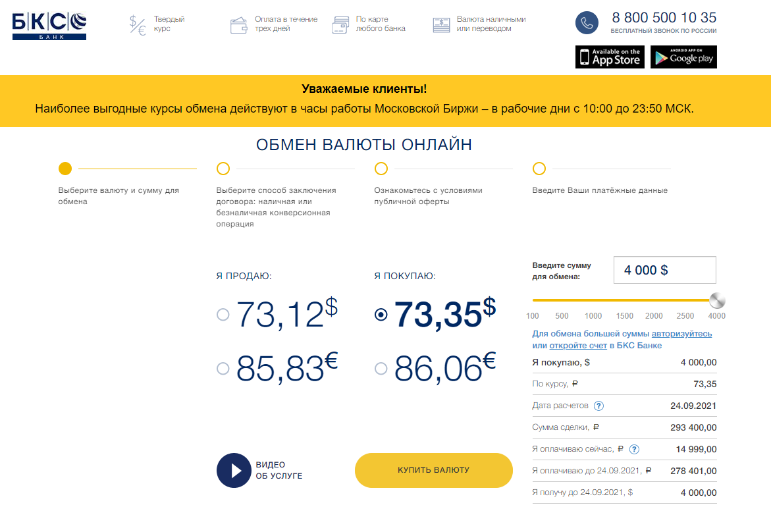
Task: Click the cash banknote icon
Action: [x=441, y=25]
